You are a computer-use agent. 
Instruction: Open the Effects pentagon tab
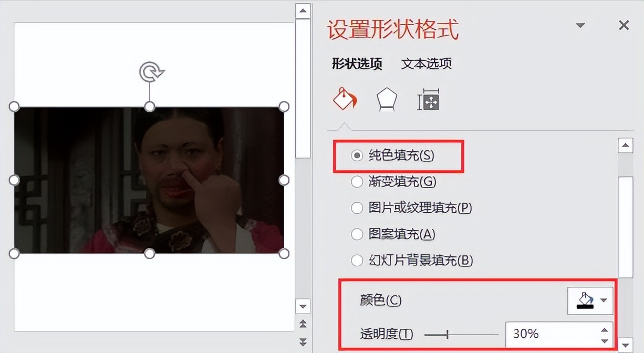pos(387,99)
